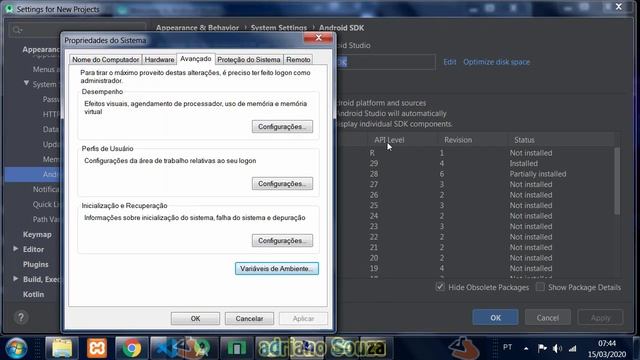Sort SDK table by API Level column

click(x=389, y=140)
